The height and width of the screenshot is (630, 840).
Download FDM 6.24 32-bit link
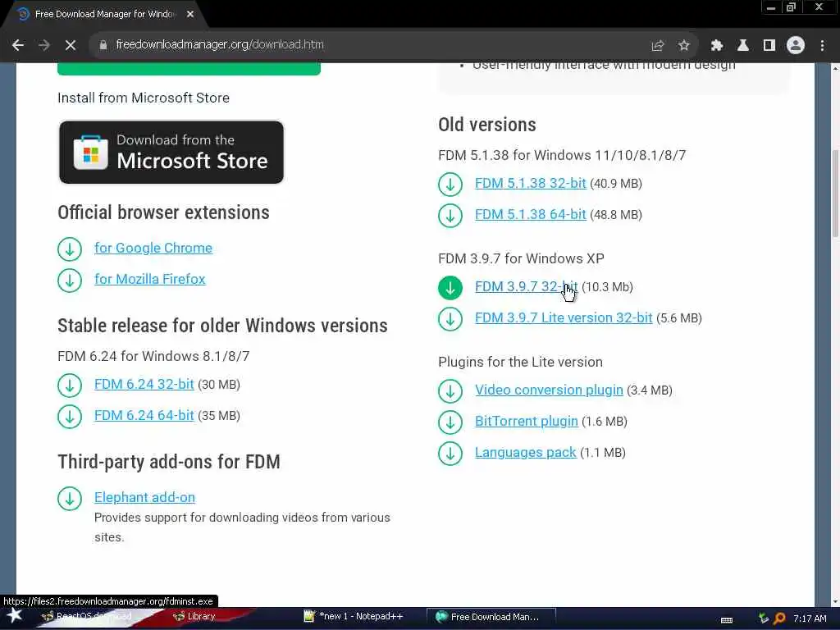tap(144, 384)
